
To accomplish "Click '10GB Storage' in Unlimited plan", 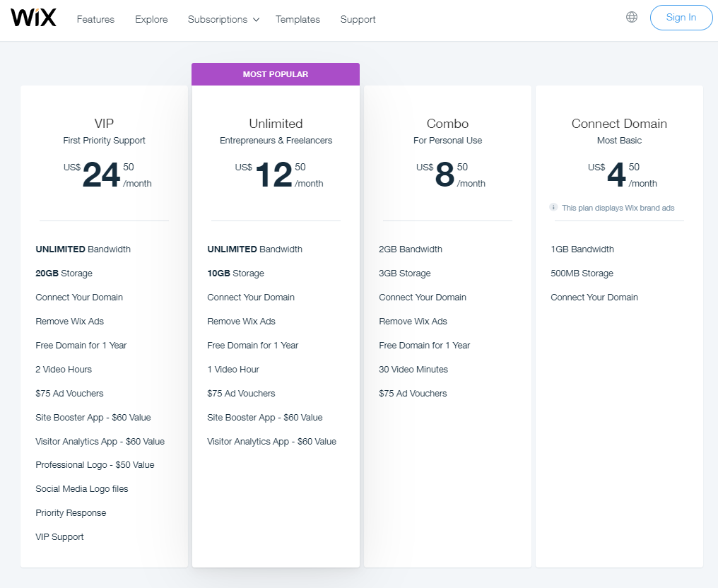I will click(x=235, y=274).
